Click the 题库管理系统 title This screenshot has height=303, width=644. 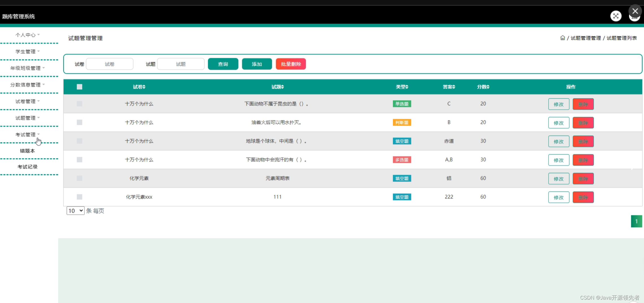[19, 16]
